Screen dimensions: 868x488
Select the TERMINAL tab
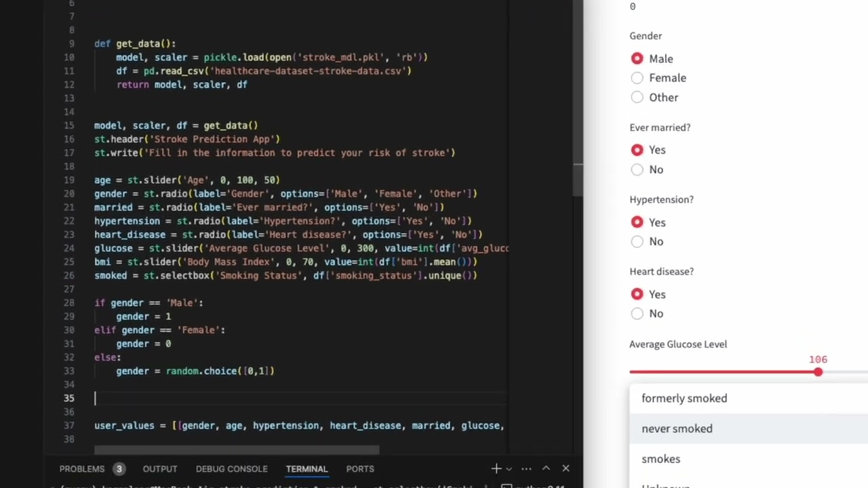pos(307,469)
